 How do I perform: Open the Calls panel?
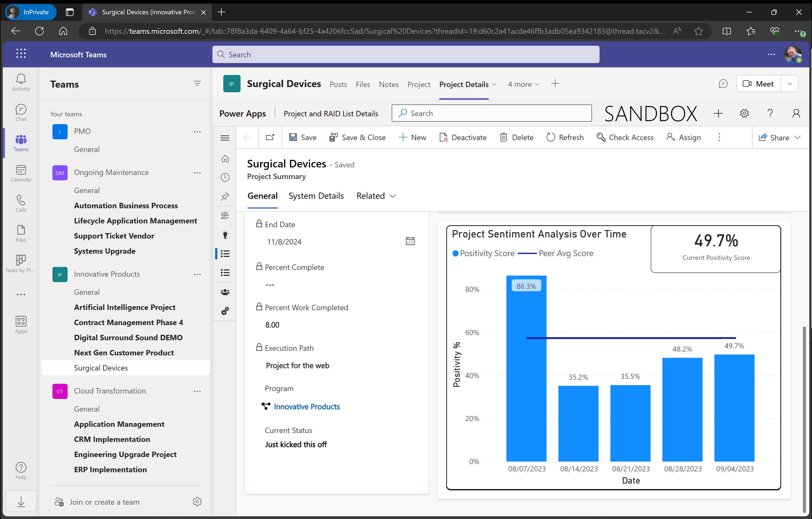21,203
